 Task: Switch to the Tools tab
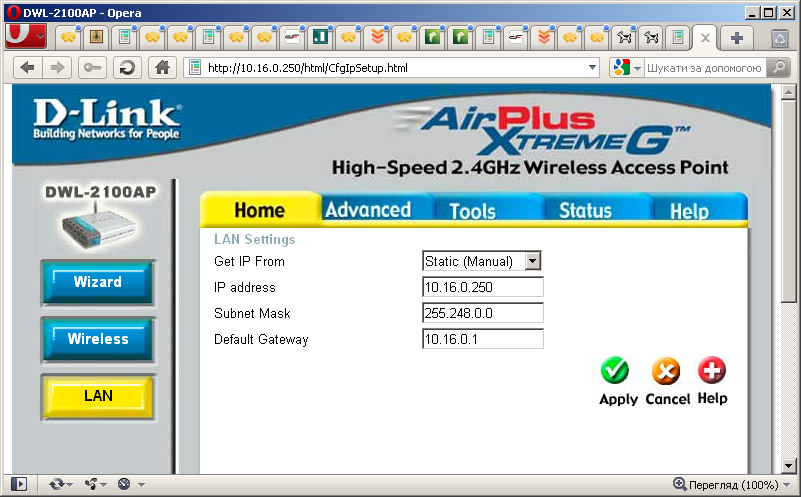(473, 210)
